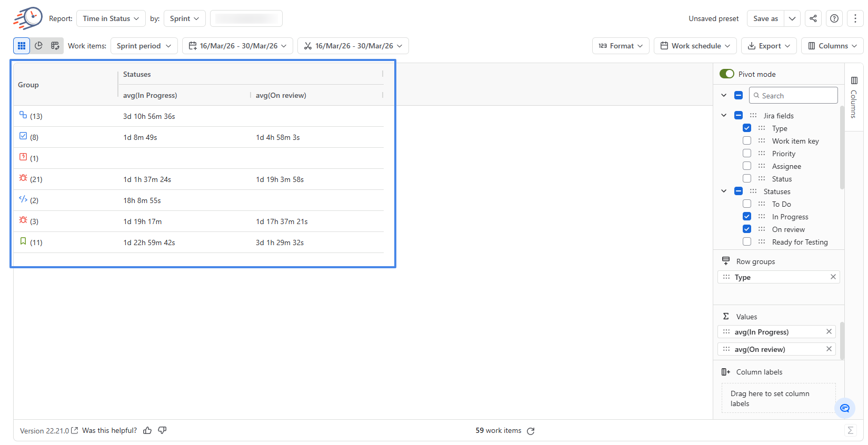Image resolution: width=868 pixels, height=445 pixels.
Task: Click the code type icon row (2)
Action: click(23, 199)
